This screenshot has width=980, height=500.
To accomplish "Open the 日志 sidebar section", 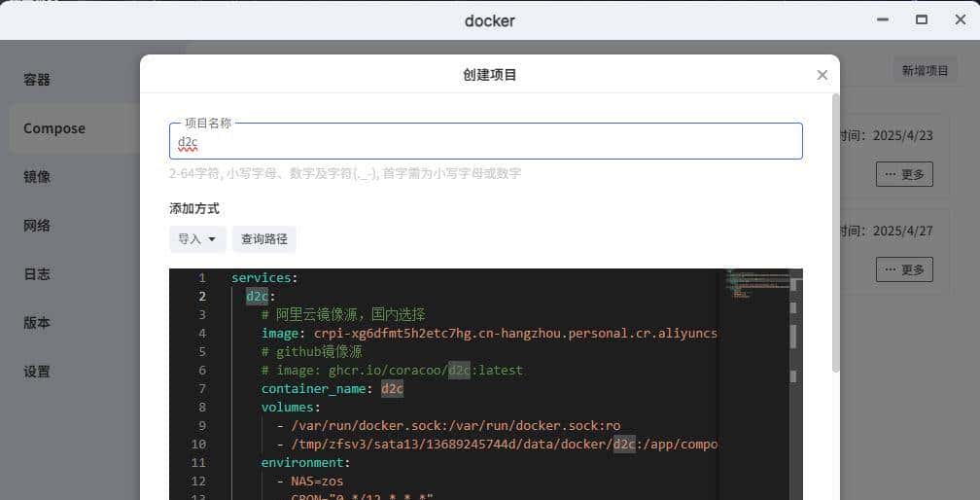I will [37, 273].
